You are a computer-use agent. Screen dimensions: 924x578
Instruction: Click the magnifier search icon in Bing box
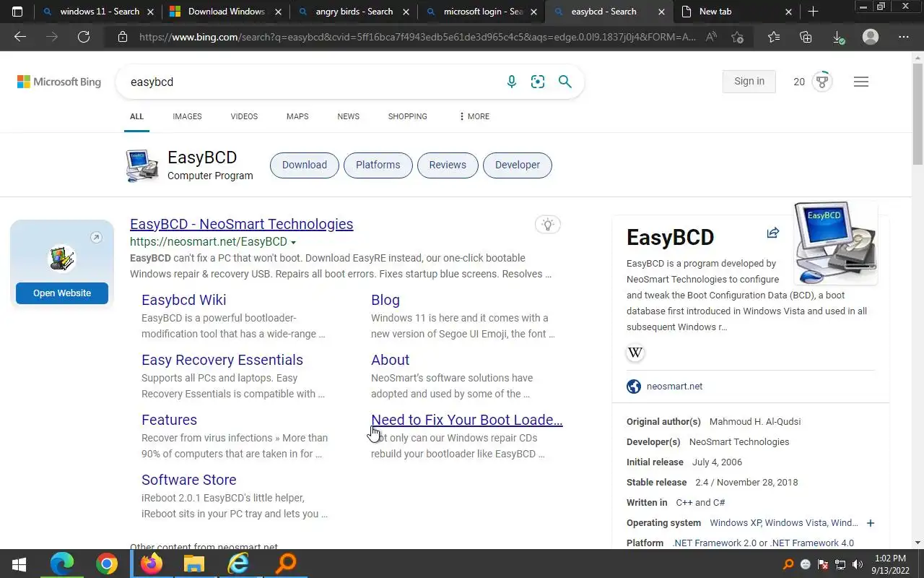[x=565, y=82]
